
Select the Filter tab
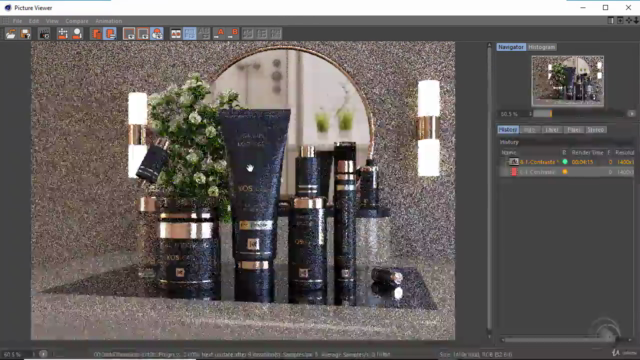pos(573,130)
